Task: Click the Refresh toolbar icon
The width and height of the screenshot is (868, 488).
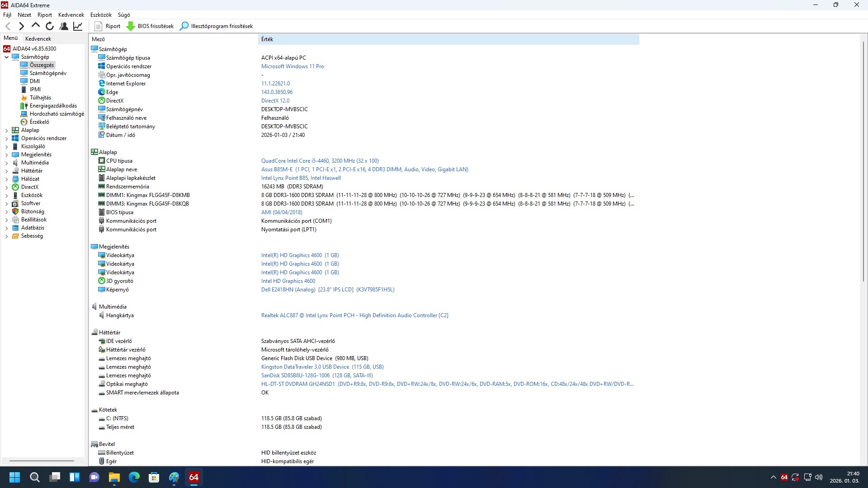Action: click(50, 26)
